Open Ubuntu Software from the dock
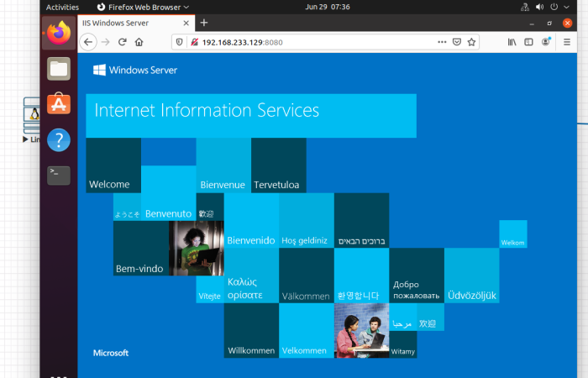This screenshot has height=378, width=588. click(59, 104)
